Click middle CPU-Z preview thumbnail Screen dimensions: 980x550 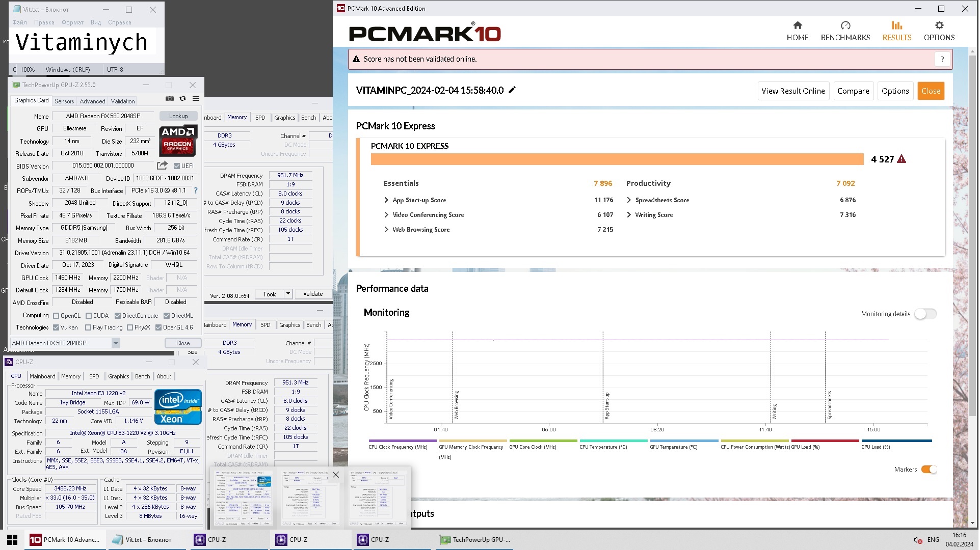[x=311, y=499]
